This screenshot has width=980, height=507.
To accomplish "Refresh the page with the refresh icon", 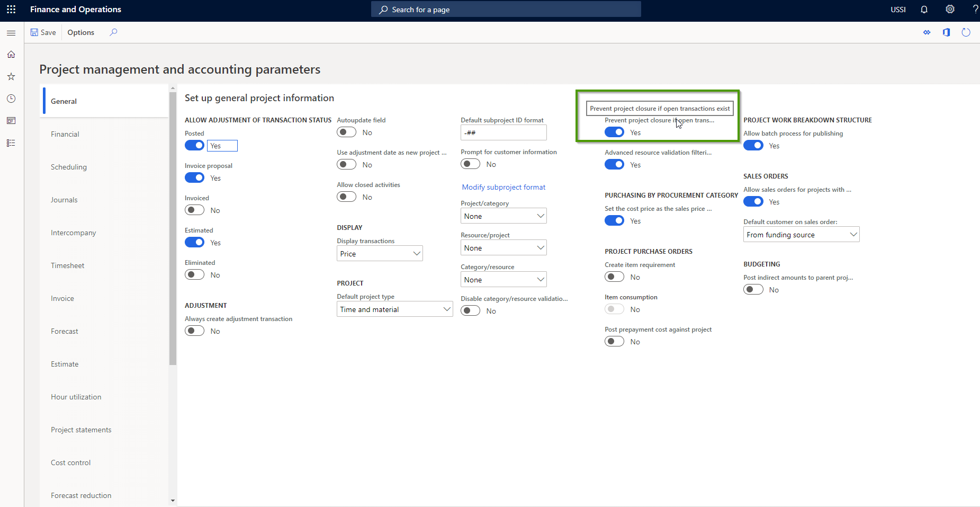I will pos(966,32).
